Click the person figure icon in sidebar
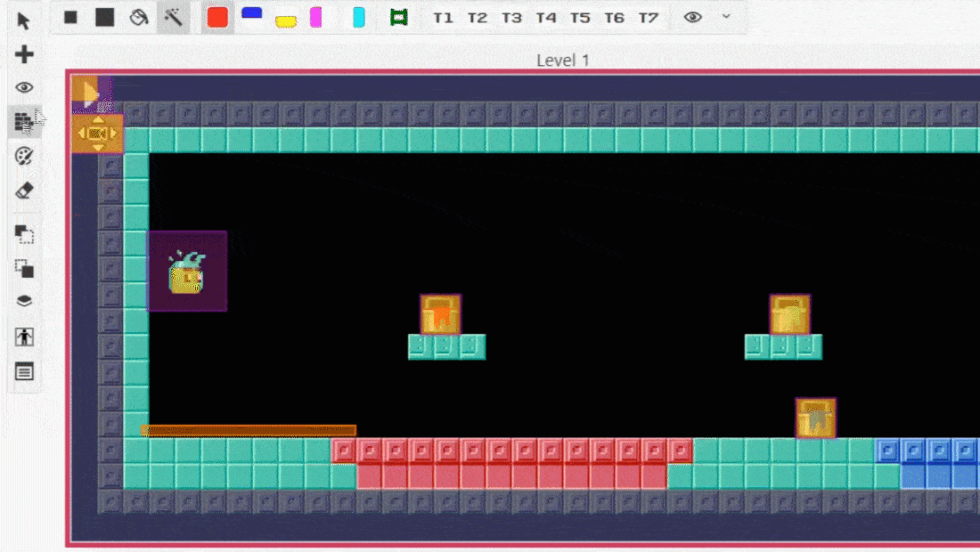Image resolution: width=980 pixels, height=552 pixels. [x=24, y=337]
